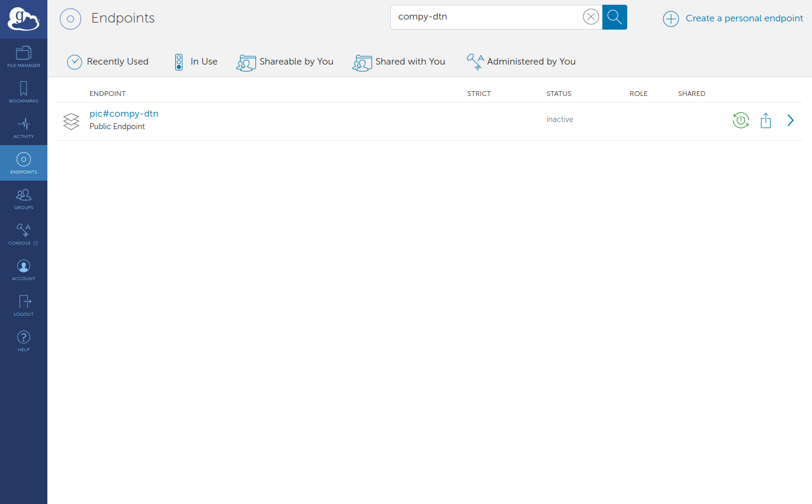Switch to Shared with You tab
The image size is (812, 504).
coord(399,62)
